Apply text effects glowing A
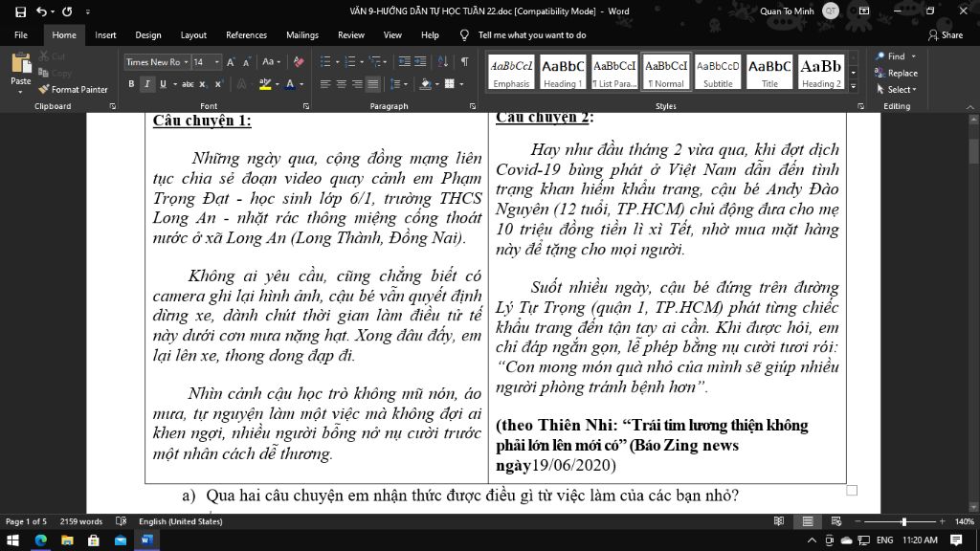Viewport: 980px width, 551px height. coord(242,84)
